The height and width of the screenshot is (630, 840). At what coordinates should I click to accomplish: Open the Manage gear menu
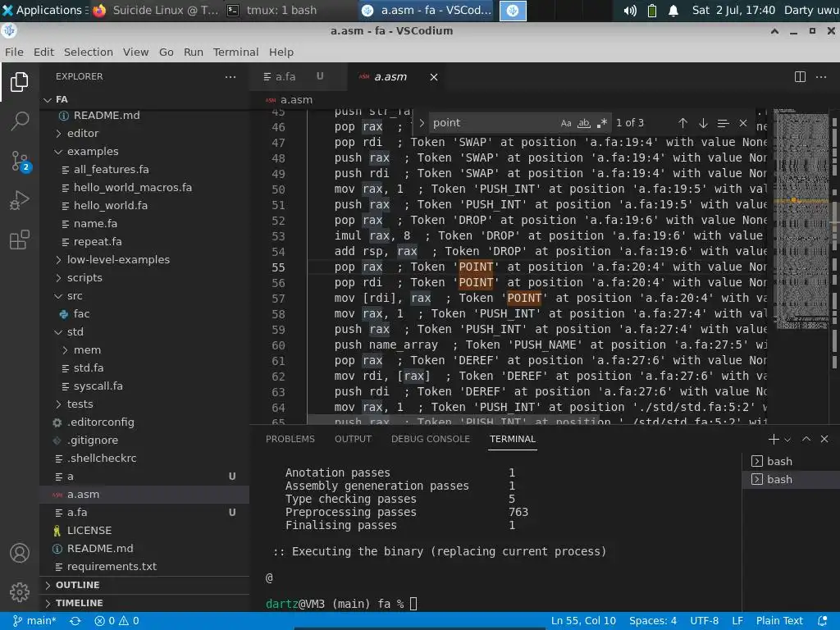[20, 592]
